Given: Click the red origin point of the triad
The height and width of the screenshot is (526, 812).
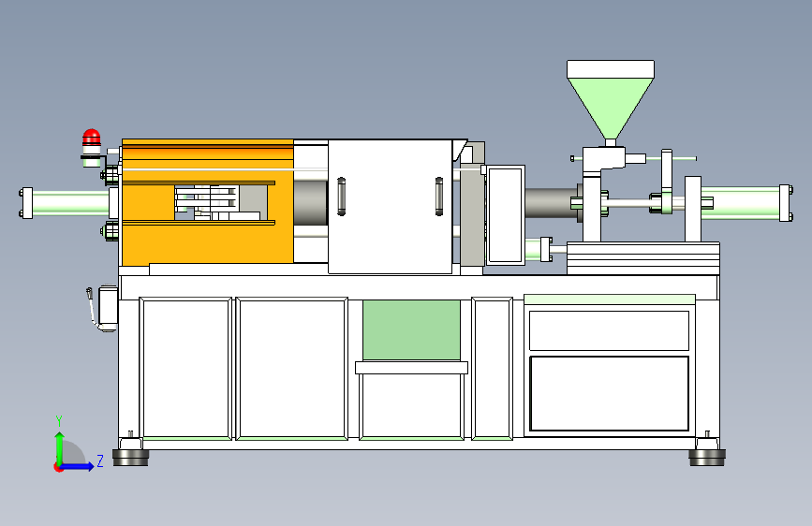Looking at the screenshot, I should [58, 467].
